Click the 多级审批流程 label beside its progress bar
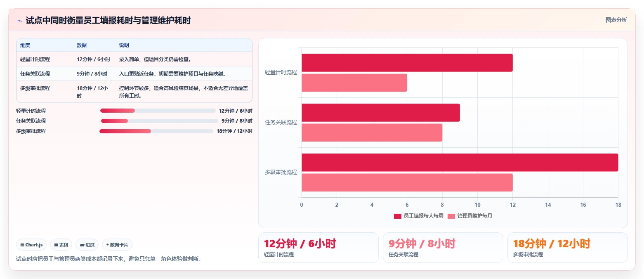 [31, 131]
